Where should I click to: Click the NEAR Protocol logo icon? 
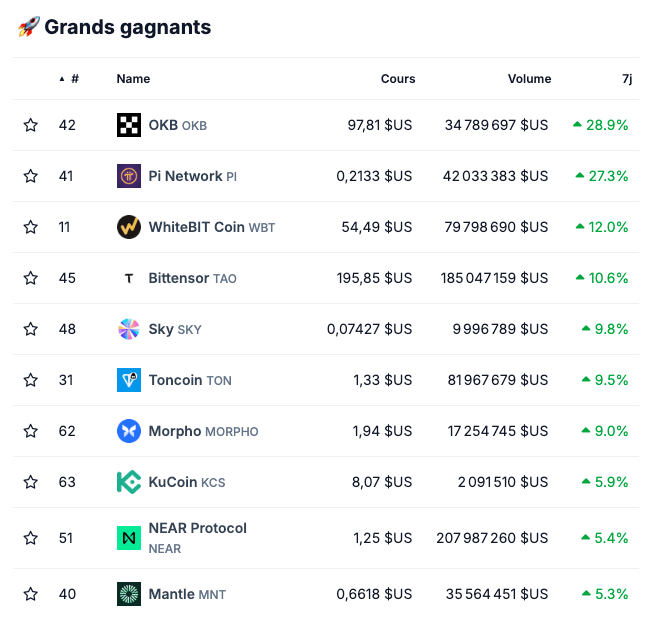pos(129,538)
